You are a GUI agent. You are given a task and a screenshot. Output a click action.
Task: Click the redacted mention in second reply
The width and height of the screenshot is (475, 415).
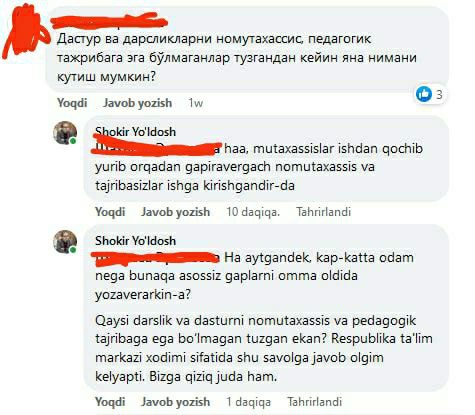coord(157,258)
